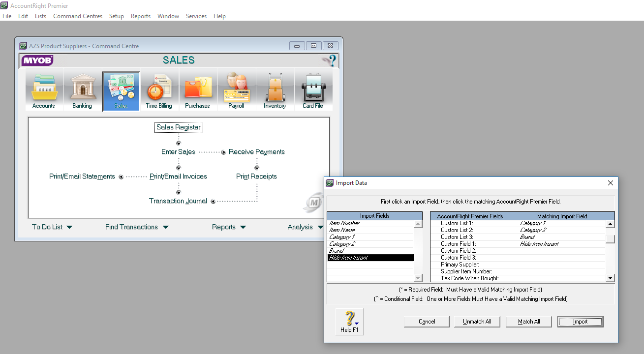Open the Reports menu in the menu bar
Image resolution: width=644 pixels, height=354 pixels.
coord(141,16)
